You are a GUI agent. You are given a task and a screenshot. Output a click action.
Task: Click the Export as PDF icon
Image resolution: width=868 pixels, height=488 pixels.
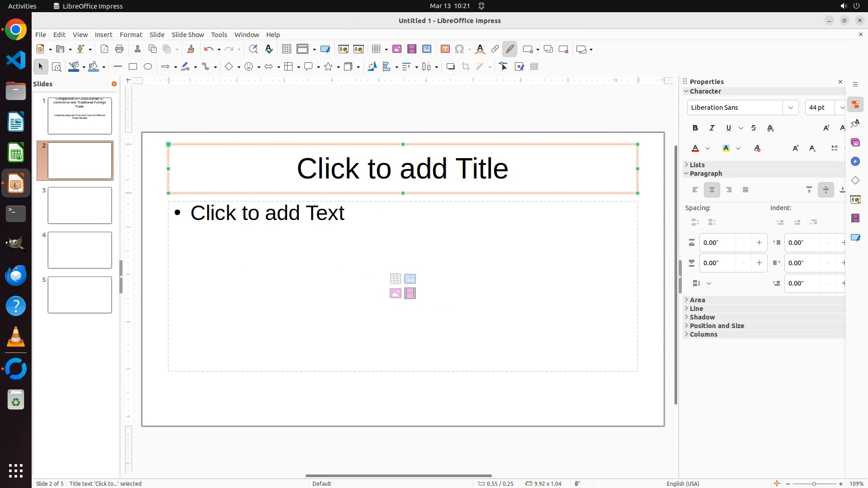click(104, 49)
